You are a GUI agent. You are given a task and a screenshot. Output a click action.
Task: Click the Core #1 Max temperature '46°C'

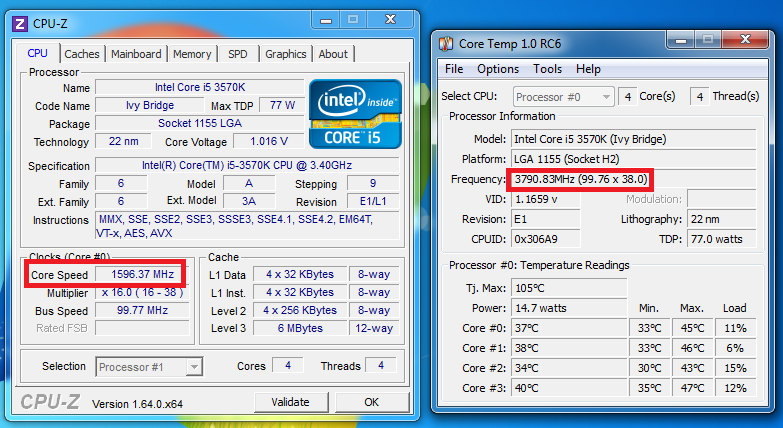(692, 348)
